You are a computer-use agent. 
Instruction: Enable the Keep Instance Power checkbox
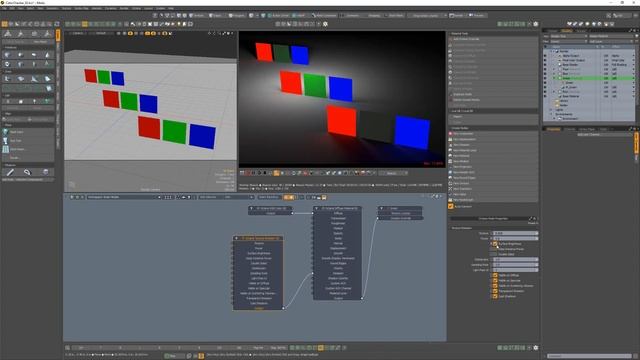495,249
